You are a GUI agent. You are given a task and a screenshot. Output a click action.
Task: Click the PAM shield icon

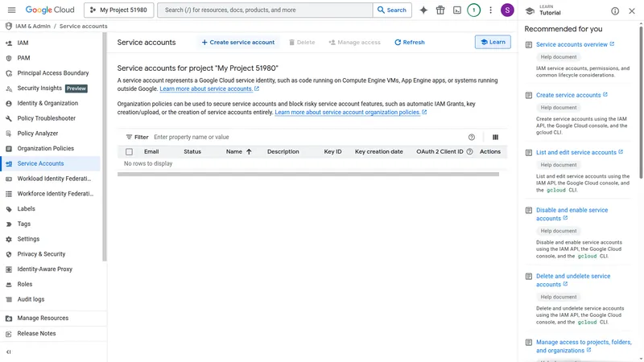[x=9, y=58]
